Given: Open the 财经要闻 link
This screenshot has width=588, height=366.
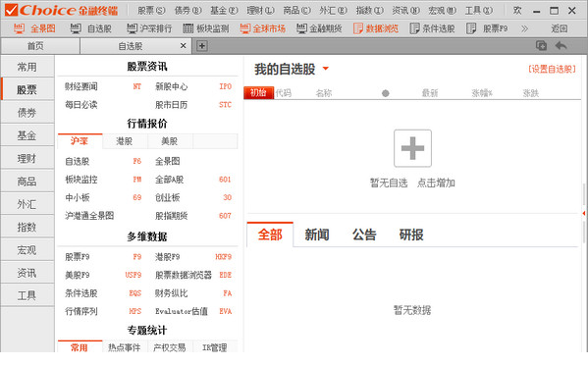Looking at the screenshot, I should pyautogui.click(x=81, y=86).
